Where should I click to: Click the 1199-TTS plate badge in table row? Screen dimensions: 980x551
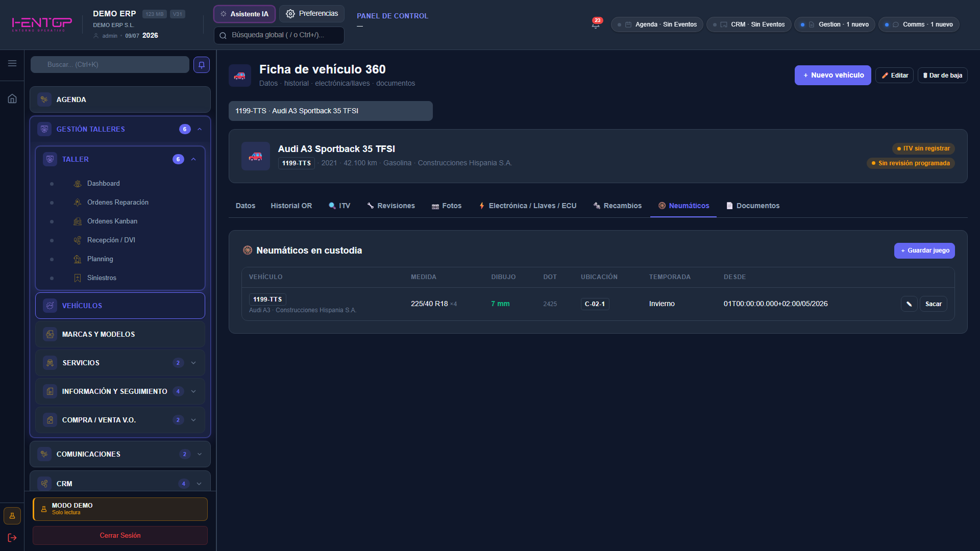tap(267, 299)
